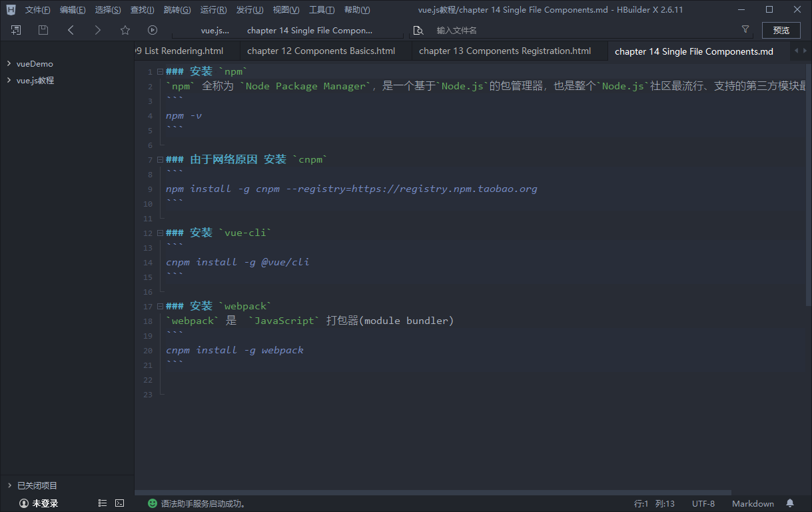Click the horizontal scrollbar of editor
Viewport: 812px width, 512px height.
433,492
